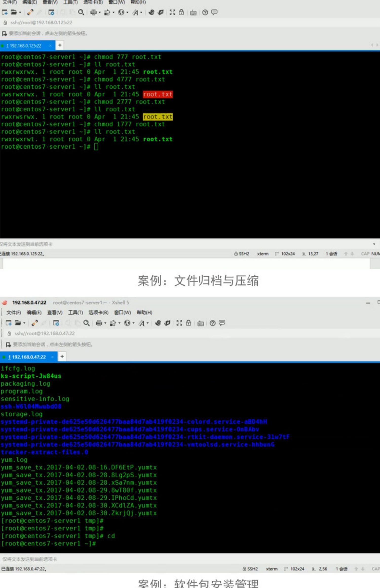This screenshot has height=588, width=380.
Task: Click New Session icon in upper Xshell toolbar
Action: 5,12
